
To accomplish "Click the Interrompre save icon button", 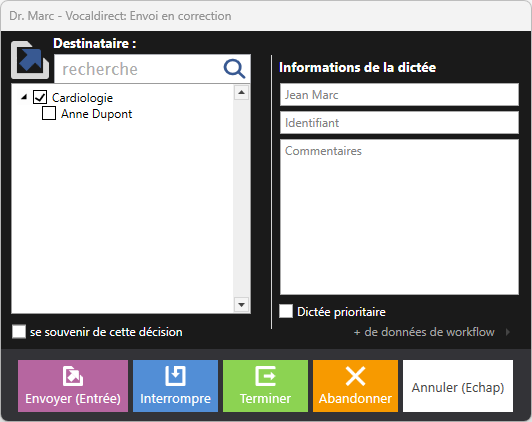I will coord(175,386).
